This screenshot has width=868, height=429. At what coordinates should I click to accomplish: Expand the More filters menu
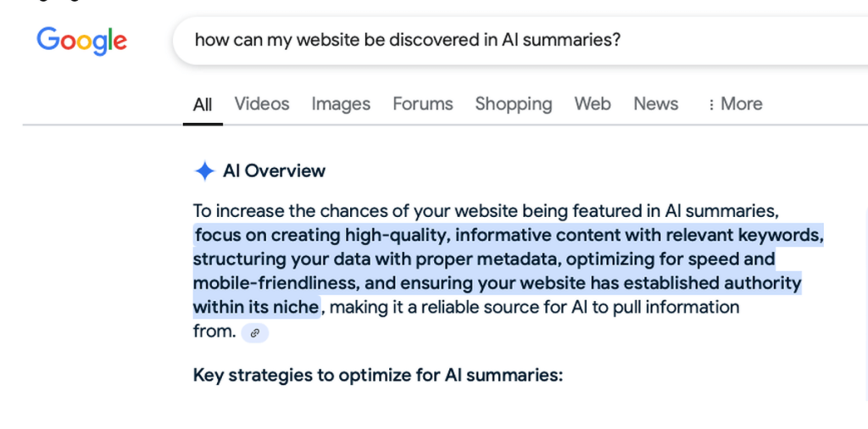click(735, 103)
